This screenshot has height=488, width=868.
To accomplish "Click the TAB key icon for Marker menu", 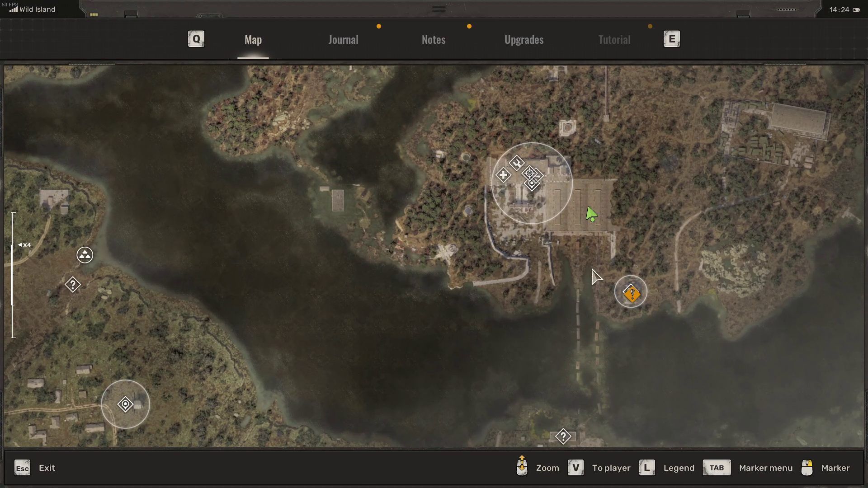I will pos(717,468).
